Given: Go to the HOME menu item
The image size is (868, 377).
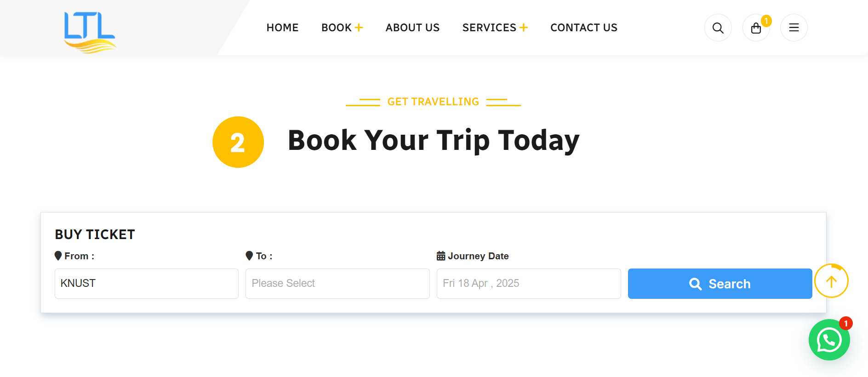Looking at the screenshot, I should [282, 28].
